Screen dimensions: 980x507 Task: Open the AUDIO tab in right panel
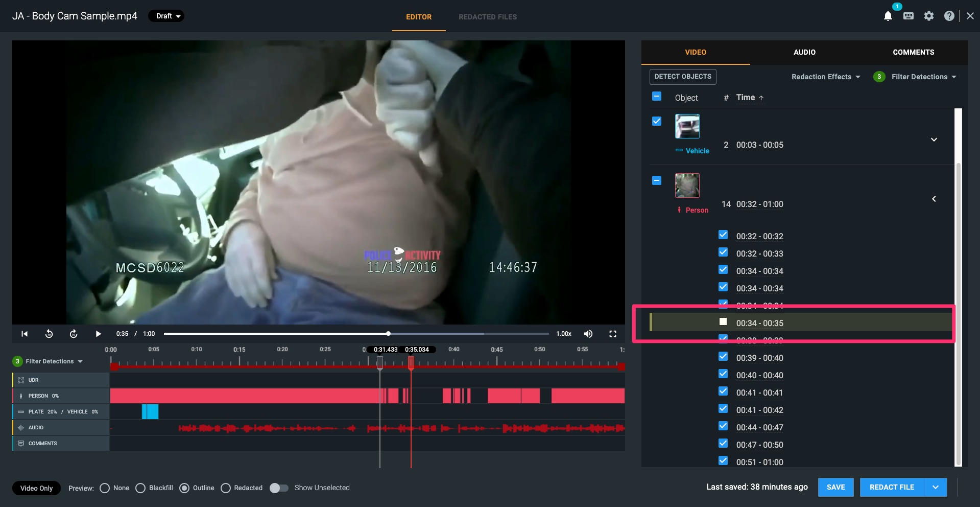[x=804, y=52]
